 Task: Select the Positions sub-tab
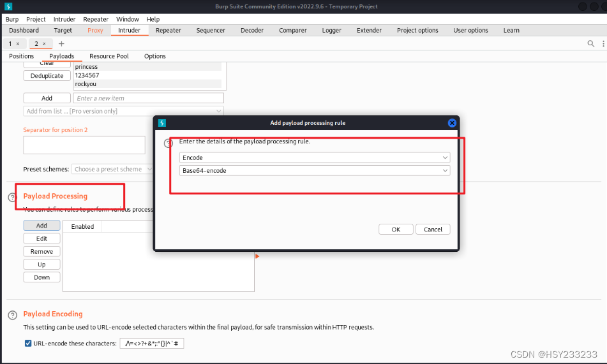(21, 56)
